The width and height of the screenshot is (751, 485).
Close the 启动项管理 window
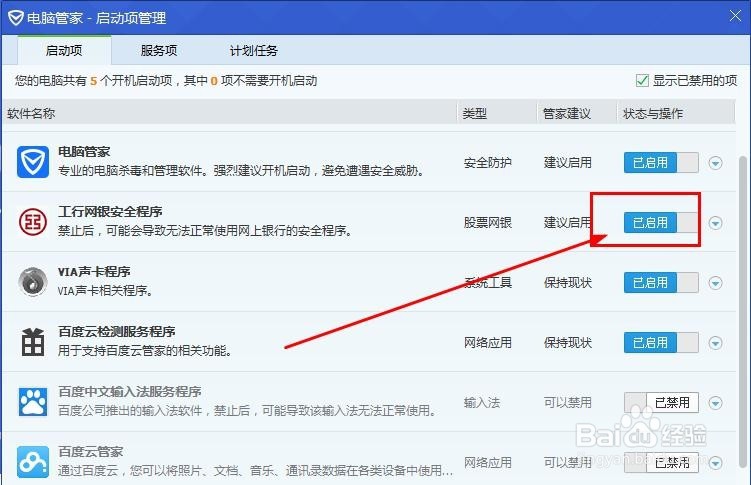pos(735,16)
